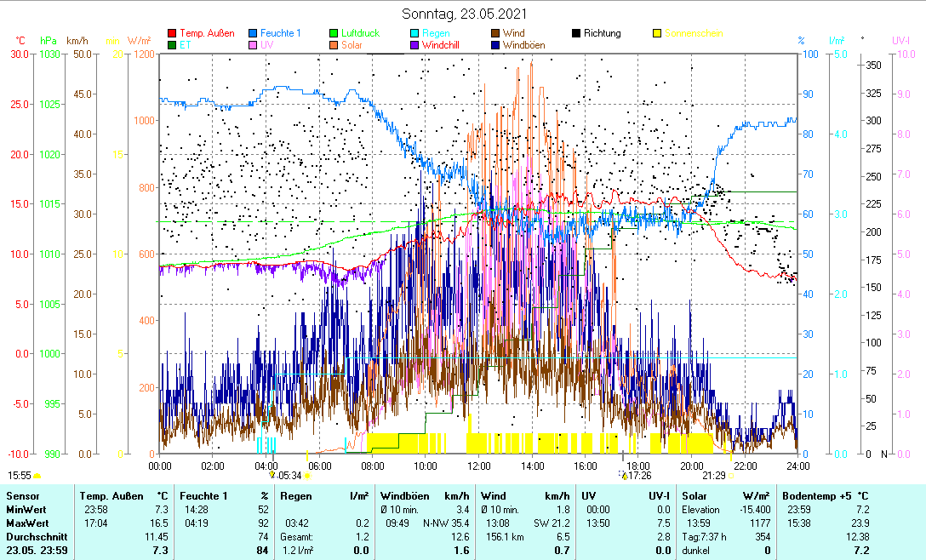Select the purple Windchill legend marker
Screen dimensions: 926x560
click(x=415, y=46)
